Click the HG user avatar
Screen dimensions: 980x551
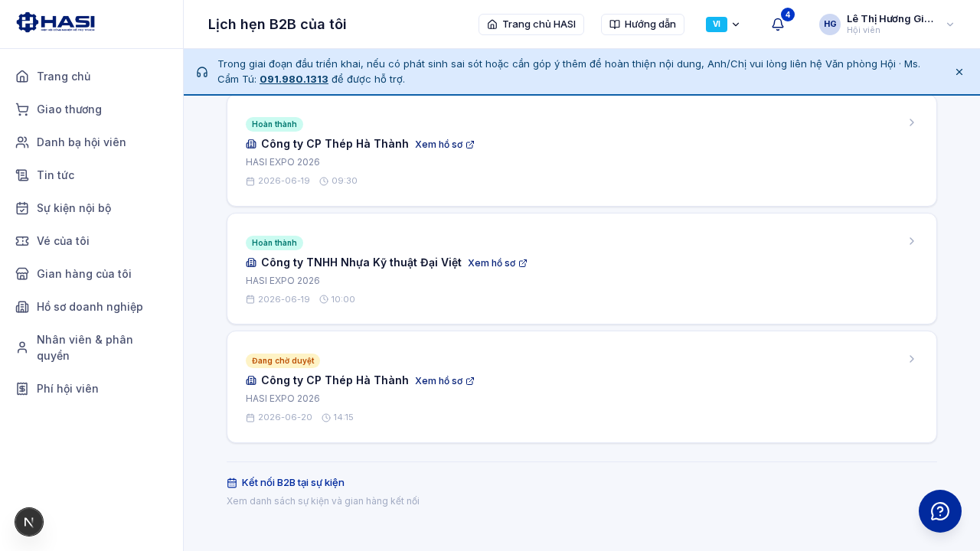(830, 24)
